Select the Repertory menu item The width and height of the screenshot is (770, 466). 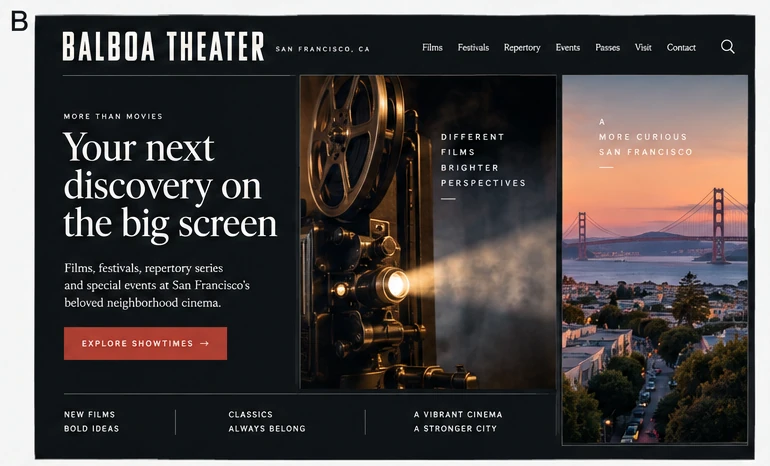click(522, 48)
